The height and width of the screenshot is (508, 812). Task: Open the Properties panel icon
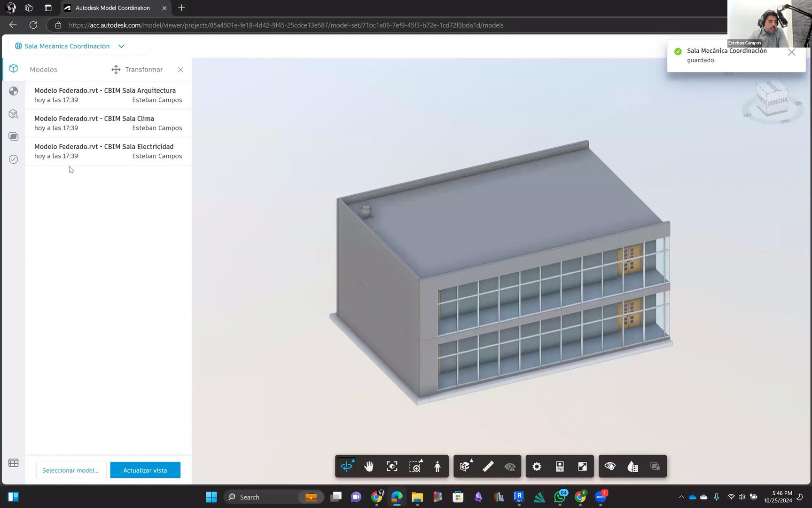pos(560,467)
